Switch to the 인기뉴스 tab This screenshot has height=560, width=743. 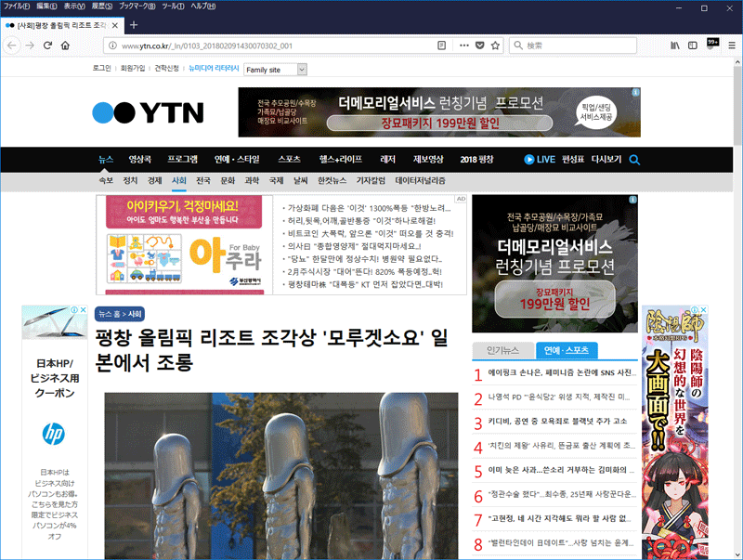pyautogui.click(x=502, y=351)
